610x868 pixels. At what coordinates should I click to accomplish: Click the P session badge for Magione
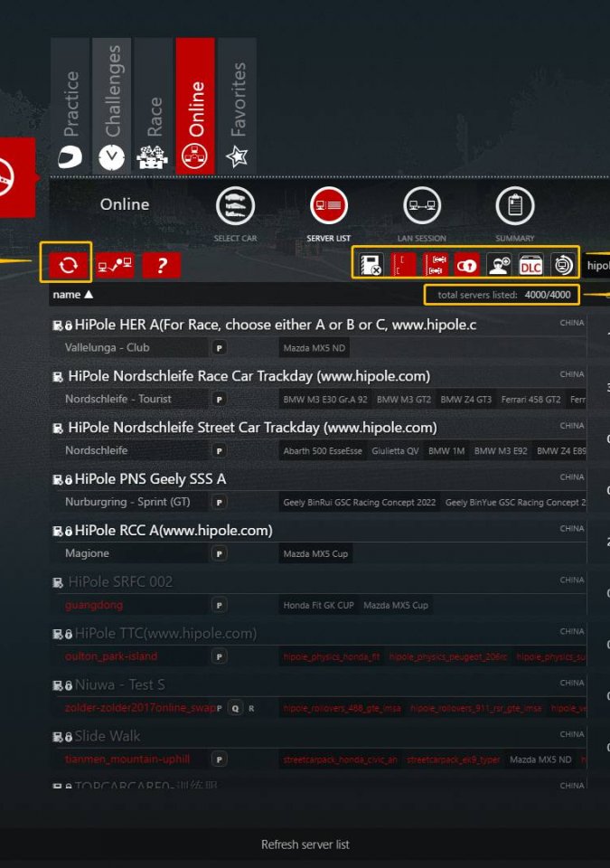tap(220, 554)
